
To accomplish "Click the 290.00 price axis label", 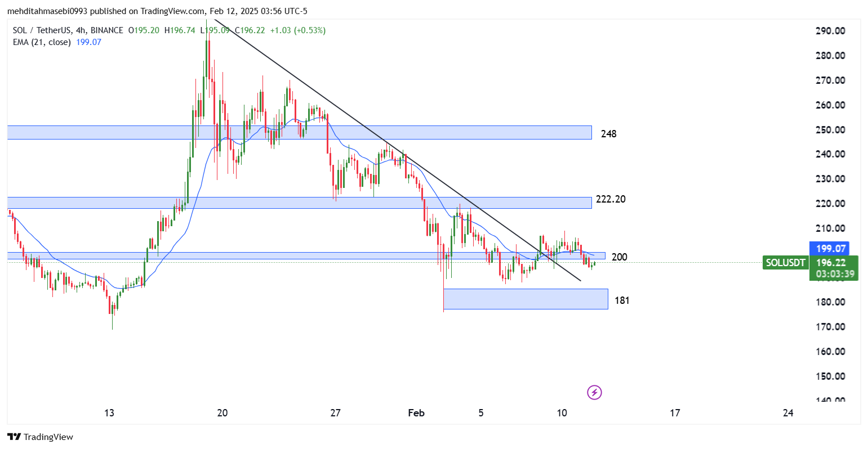I will pyautogui.click(x=830, y=31).
